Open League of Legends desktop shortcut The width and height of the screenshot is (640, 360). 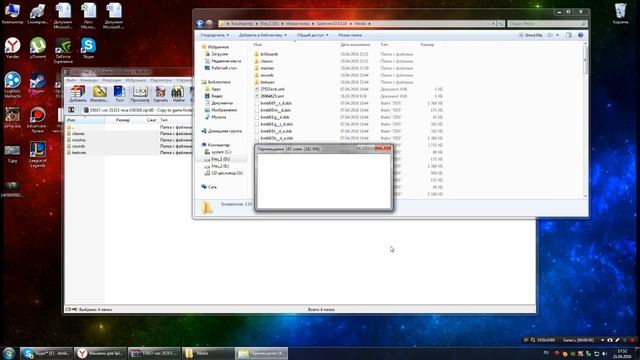click(38, 154)
